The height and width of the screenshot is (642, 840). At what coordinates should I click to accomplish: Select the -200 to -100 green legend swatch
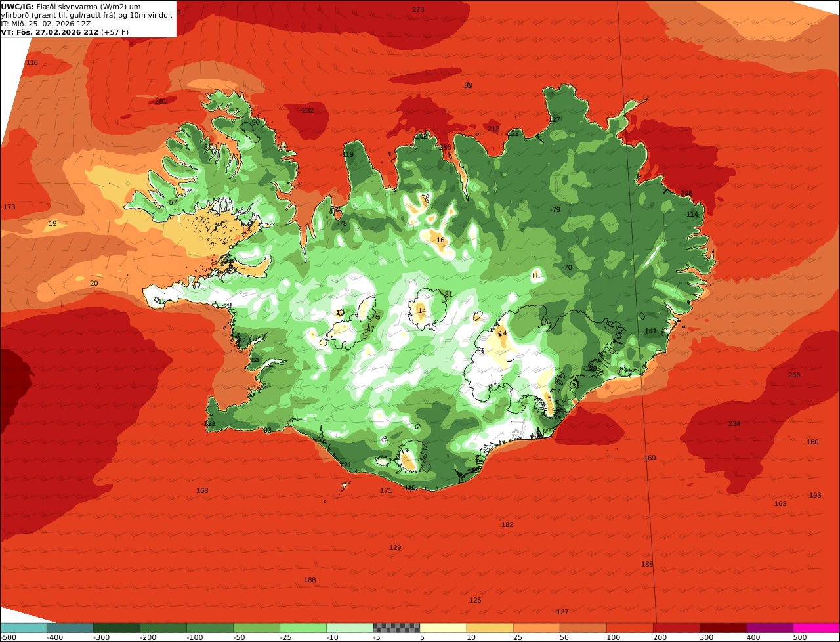tap(163, 628)
